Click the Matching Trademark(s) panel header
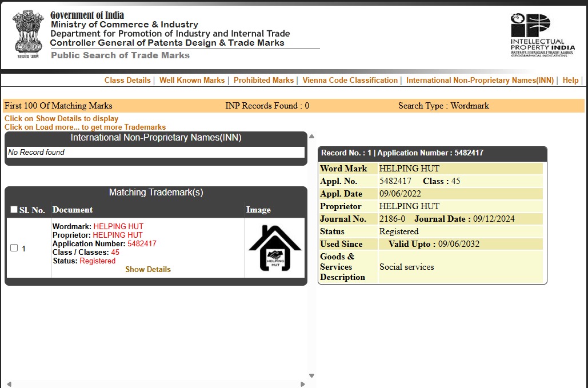Viewport: 588px width, 388px height. click(156, 193)
